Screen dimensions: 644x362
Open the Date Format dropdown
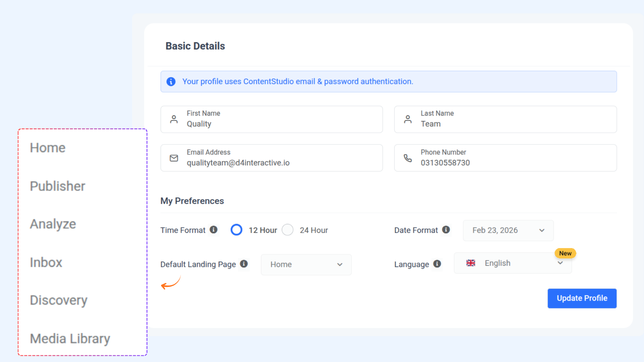coord(508,230)
